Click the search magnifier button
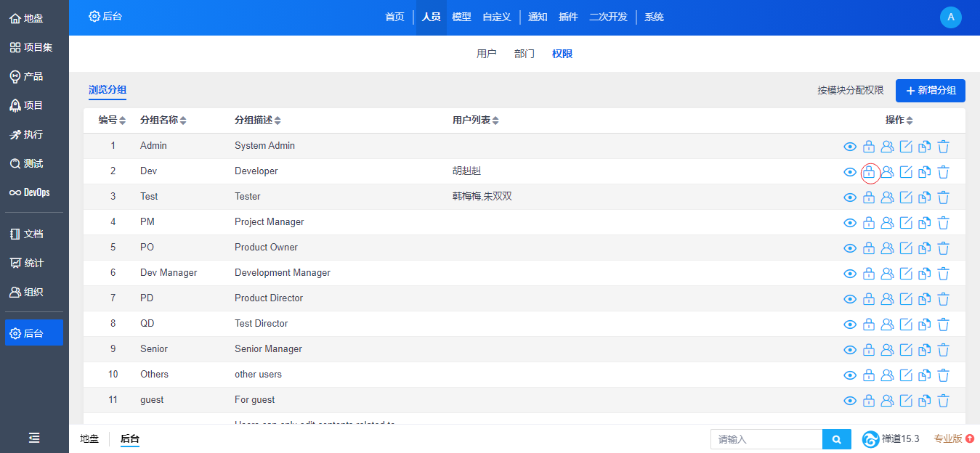Viewport: 980px width, 453px height. (x=836, y=439)
